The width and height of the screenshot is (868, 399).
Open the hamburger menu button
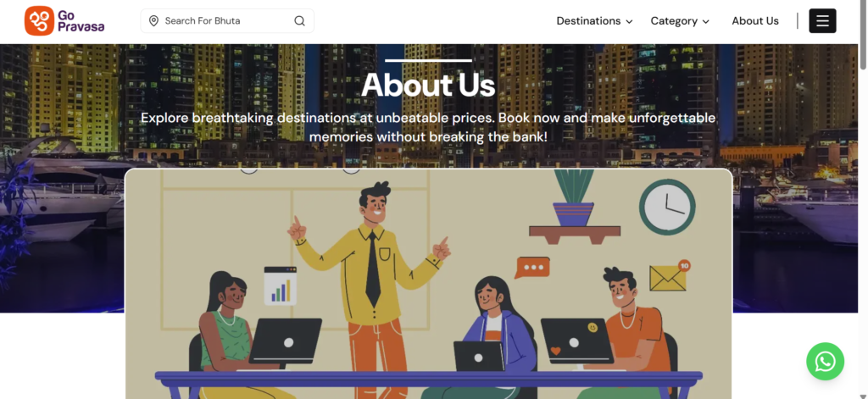coord(822,21)
